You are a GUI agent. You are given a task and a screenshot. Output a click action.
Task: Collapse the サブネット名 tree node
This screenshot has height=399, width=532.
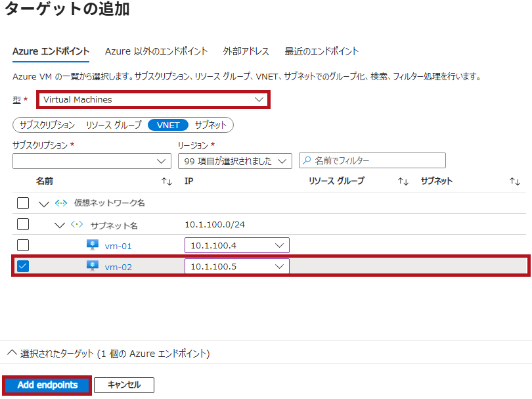pos(60,225)
